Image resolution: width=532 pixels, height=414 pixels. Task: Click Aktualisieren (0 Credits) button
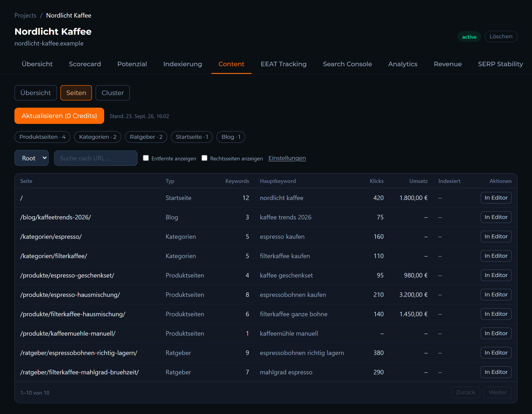tap(59, 116)
